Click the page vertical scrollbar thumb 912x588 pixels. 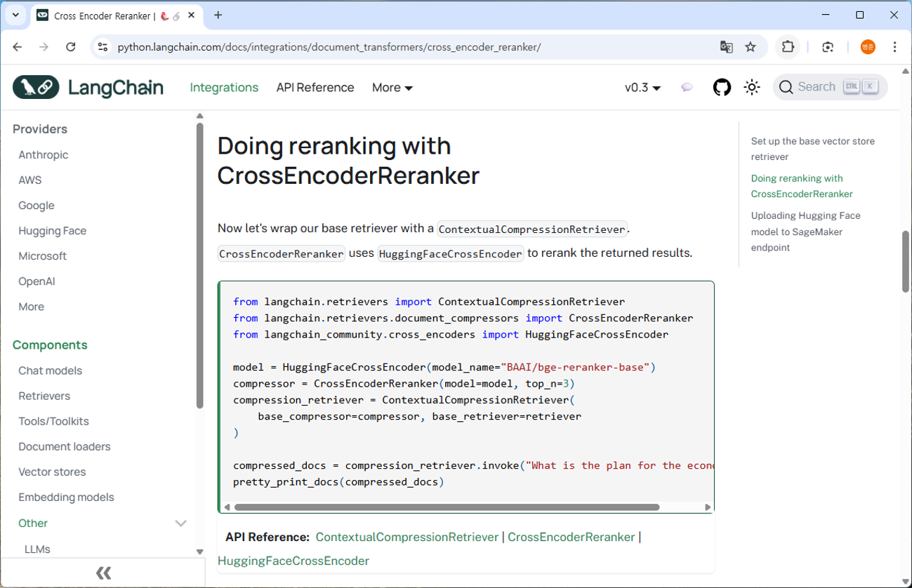click(906, 261)
